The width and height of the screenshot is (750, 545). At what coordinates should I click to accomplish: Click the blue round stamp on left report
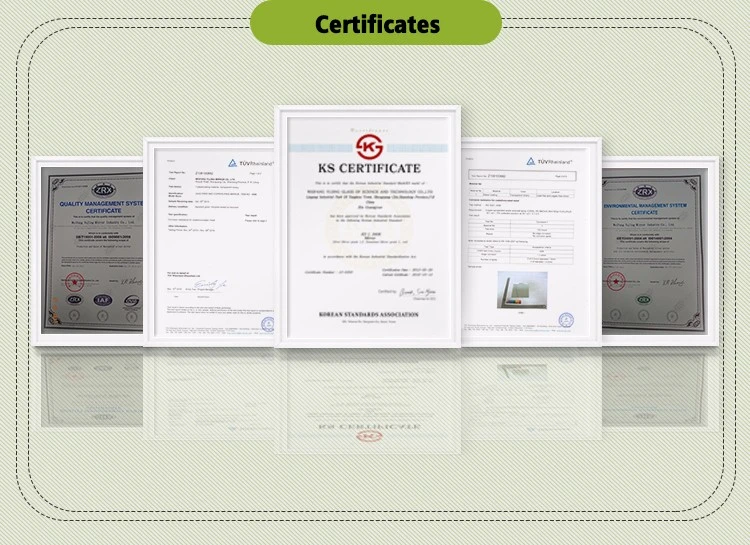click(x=268, y=324)
